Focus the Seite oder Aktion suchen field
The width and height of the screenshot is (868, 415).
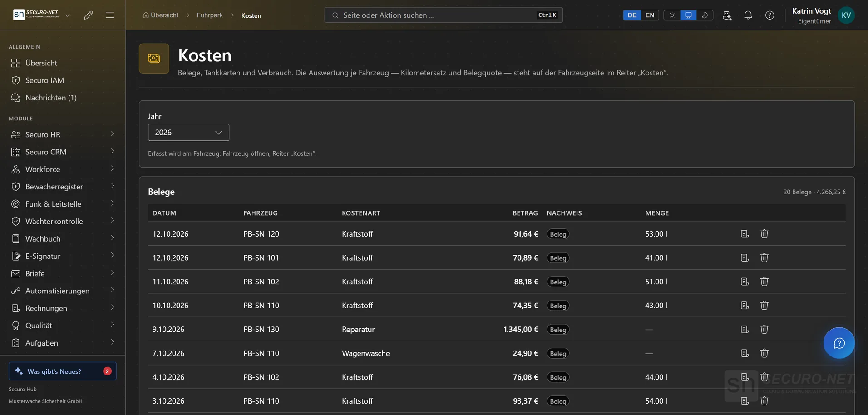(x=444, y=15)
